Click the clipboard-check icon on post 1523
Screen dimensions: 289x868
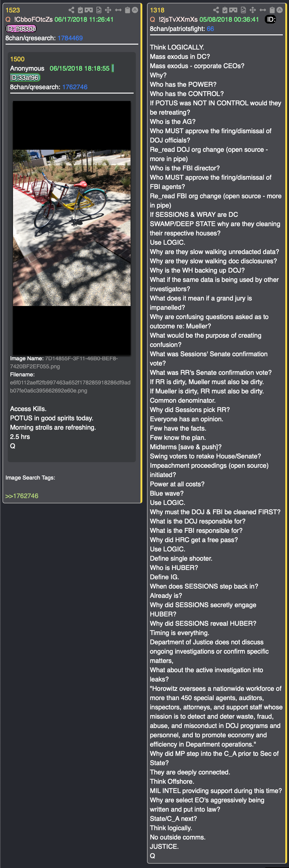(x=80, y=10)
